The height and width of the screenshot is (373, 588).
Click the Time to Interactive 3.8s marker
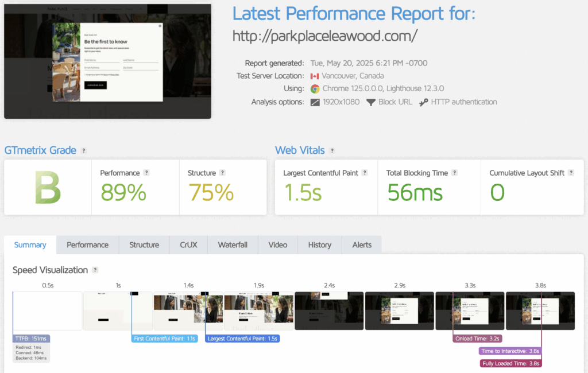pos(510,351)
